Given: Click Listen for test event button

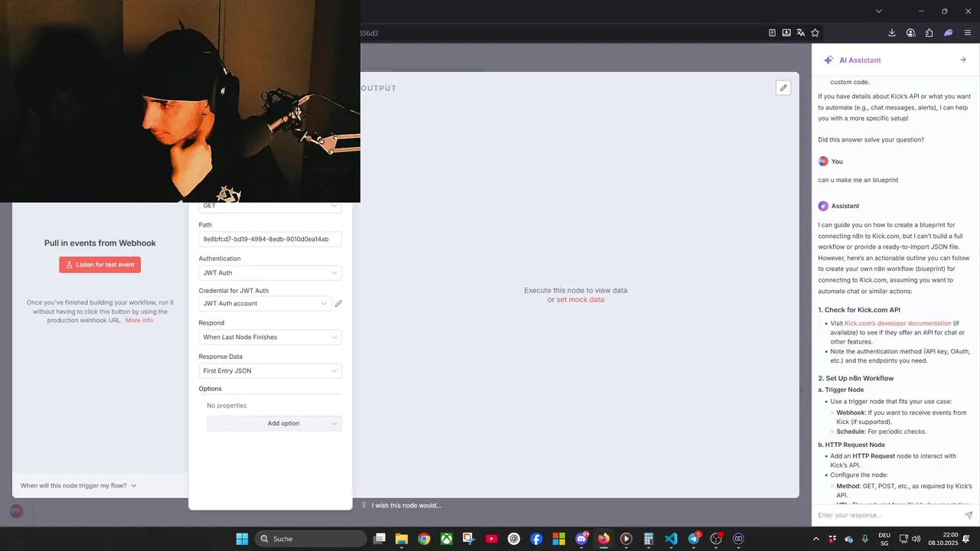Looking at the screenshot, I should point(100,265).
